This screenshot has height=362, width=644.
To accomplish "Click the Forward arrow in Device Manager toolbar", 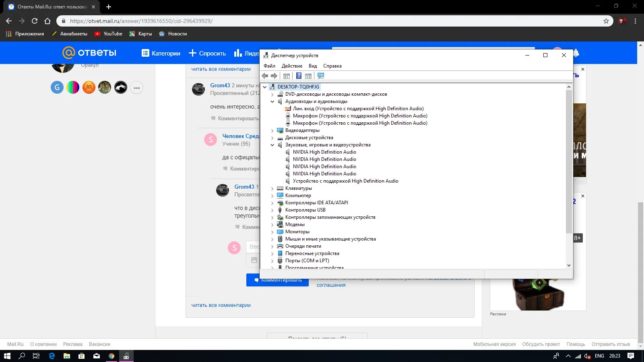I will click(274, 76).
